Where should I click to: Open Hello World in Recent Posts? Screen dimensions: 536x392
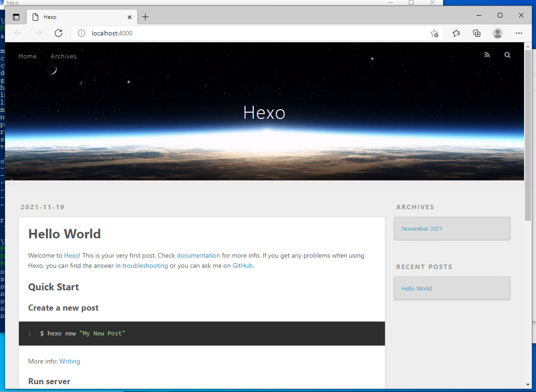[x=416, y=288]
